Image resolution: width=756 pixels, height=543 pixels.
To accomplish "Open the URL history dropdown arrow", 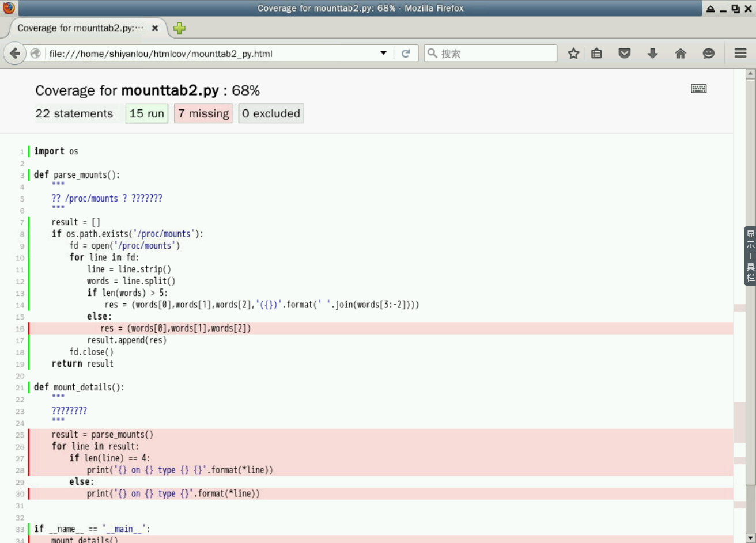I will [x=384, y=53].
